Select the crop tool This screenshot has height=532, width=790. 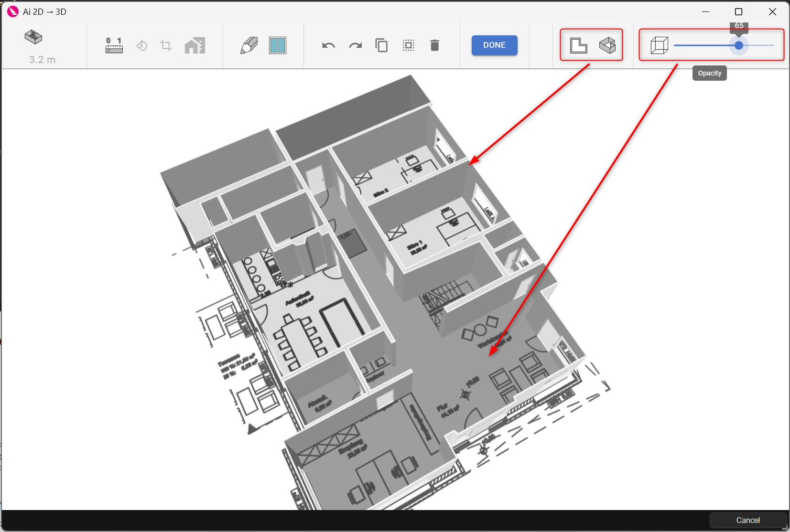166,45
